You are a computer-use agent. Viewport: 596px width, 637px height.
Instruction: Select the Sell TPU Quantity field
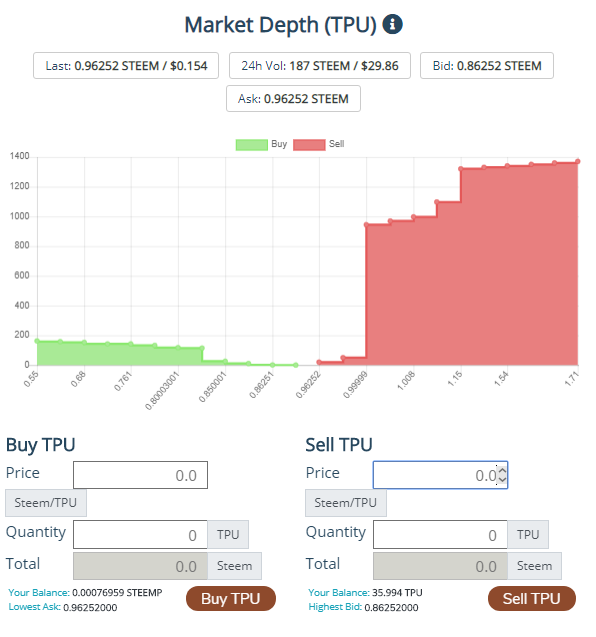pyautogui.click(x=440, y=534)
